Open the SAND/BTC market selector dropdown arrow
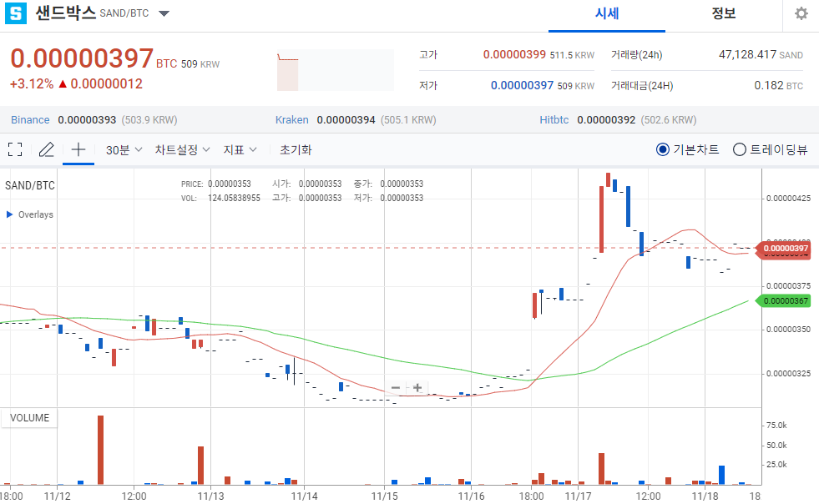Image resolution: width=819 pixels, height=504 pixels. [x=164, y=13]
